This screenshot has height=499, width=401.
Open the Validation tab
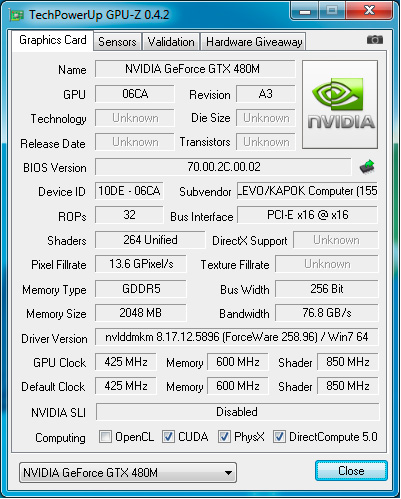point(171,42)
